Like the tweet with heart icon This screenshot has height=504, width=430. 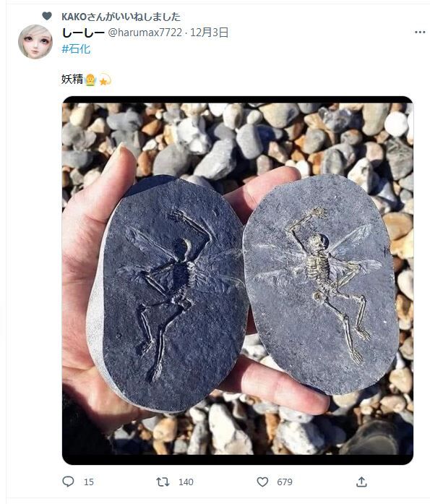click(262, 482)
